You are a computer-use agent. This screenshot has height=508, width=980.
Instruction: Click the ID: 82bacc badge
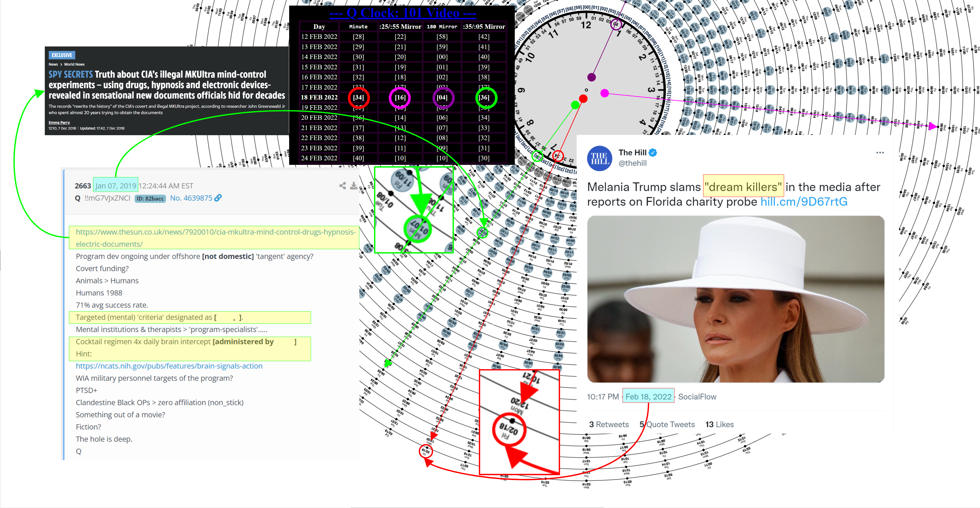click(x=150, y=198)
